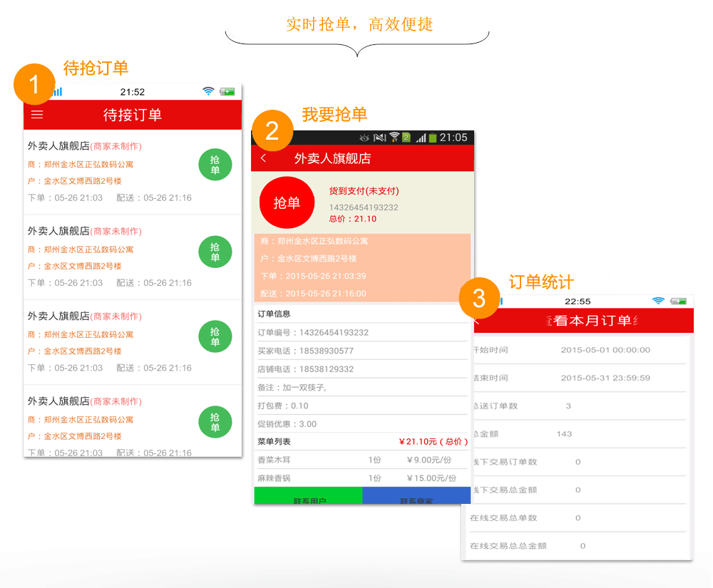This screenshot has height=588, width=713.
Task: Tap 联系用户 green button
Action: pyautogui.click(x=308, y=498)
